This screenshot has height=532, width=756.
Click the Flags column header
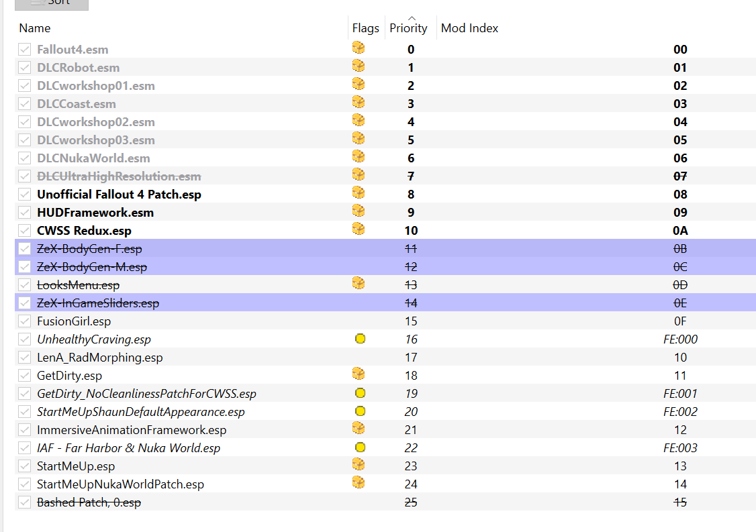[366, 28]
